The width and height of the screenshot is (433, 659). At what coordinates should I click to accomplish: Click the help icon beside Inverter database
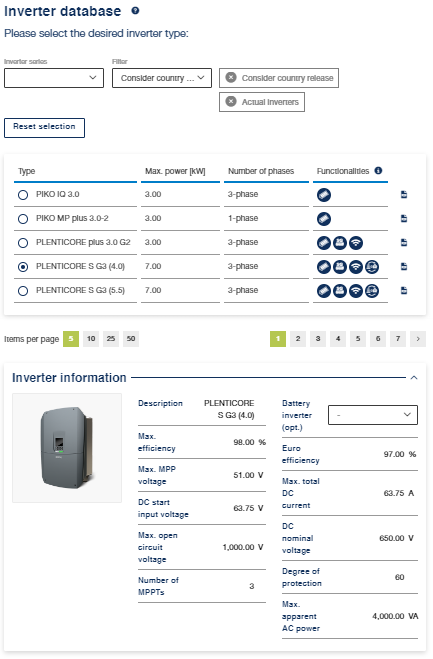click(135, 11)
